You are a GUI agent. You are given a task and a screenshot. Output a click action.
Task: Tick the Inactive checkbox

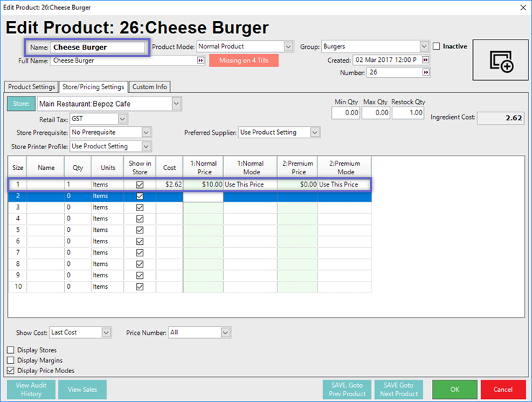tap(437, 47)
